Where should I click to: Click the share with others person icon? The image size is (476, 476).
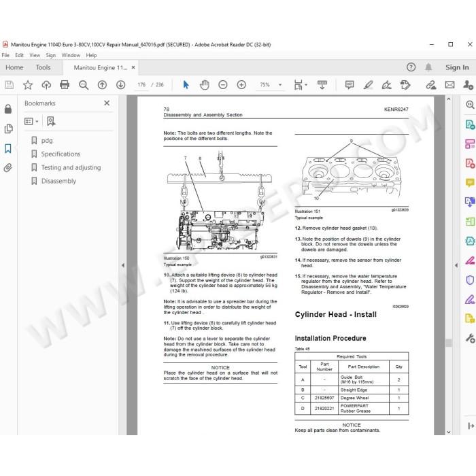tap(468, 85)
